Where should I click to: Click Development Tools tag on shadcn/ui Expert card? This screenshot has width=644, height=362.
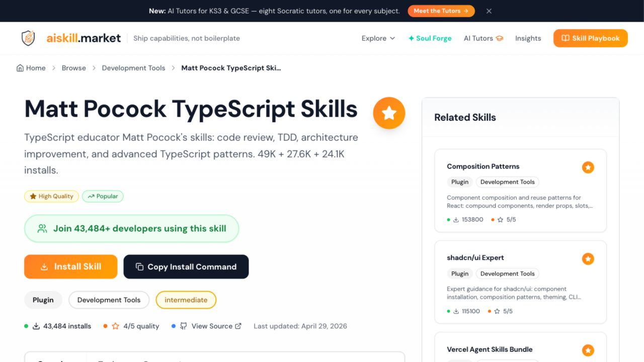point(508,274)
